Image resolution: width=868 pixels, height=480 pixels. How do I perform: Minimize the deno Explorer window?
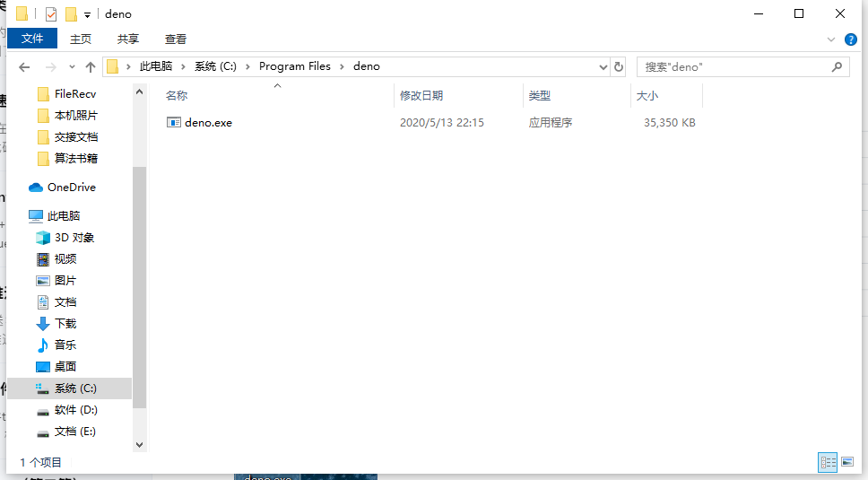click(759, 13)
